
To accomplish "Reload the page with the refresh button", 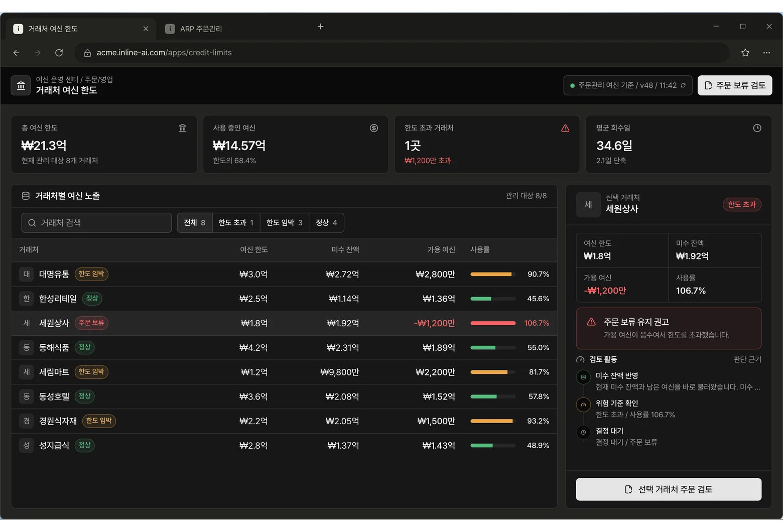I will 59,53.
